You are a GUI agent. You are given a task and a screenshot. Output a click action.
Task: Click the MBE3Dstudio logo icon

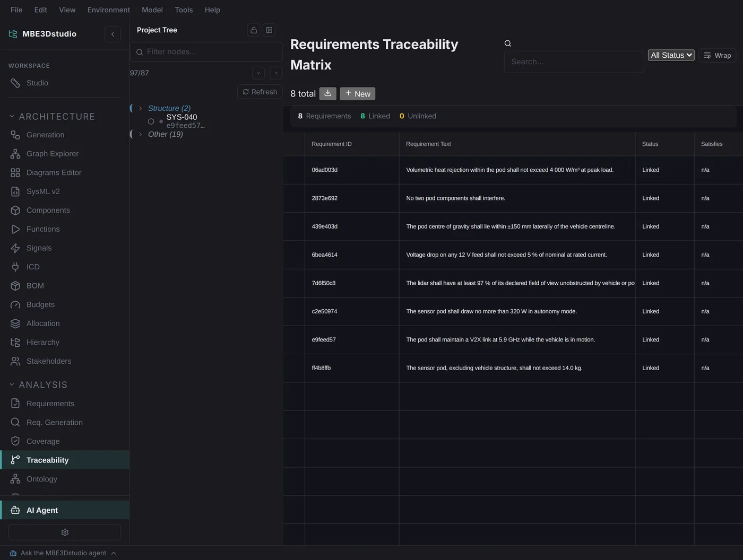[x=13, y=34]
